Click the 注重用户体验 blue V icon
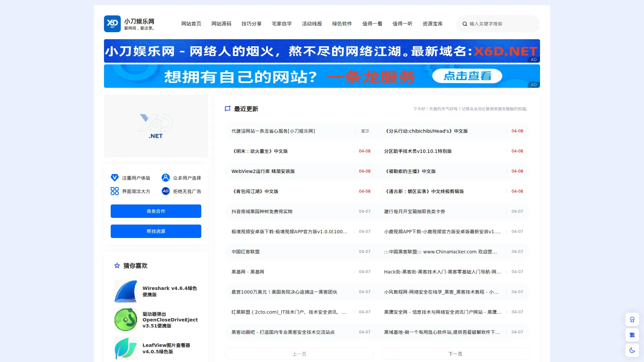The width and height of the screenshot is (644, 362). (115, 178)
